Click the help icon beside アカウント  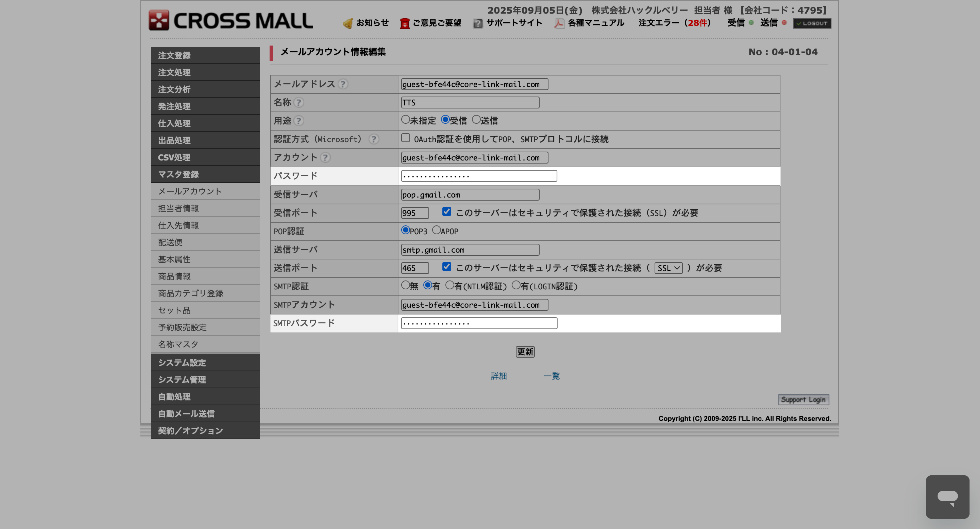pos(325,158)
